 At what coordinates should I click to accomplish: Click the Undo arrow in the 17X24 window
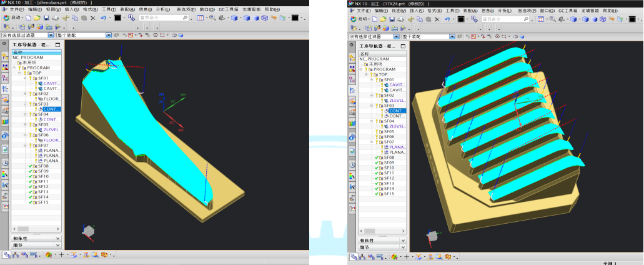click(x=447, y=19)
